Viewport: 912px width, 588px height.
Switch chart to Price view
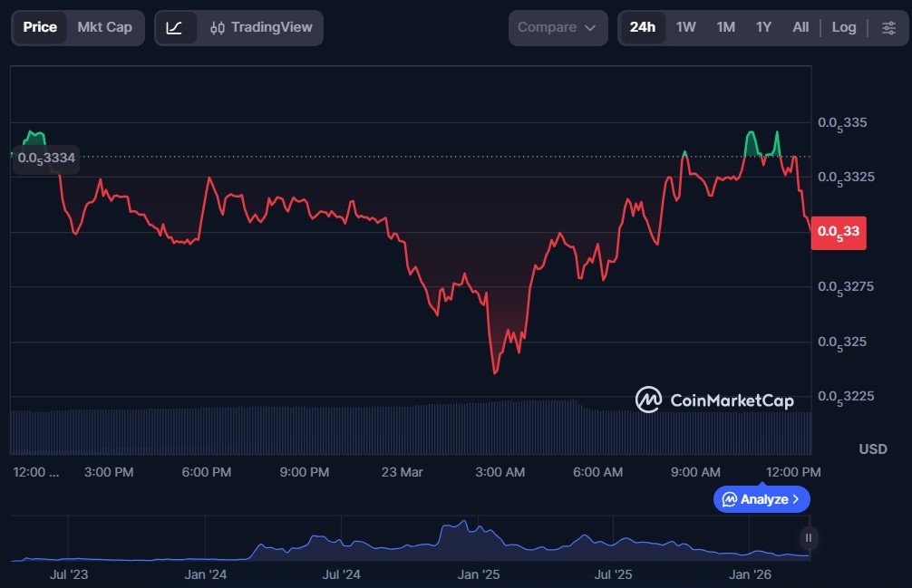pos(40,27)
